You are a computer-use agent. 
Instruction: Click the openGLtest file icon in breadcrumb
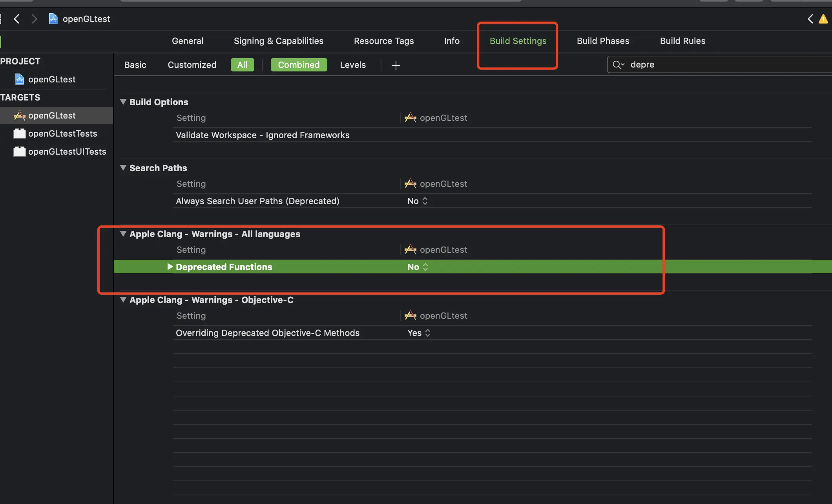coord(53,19)
